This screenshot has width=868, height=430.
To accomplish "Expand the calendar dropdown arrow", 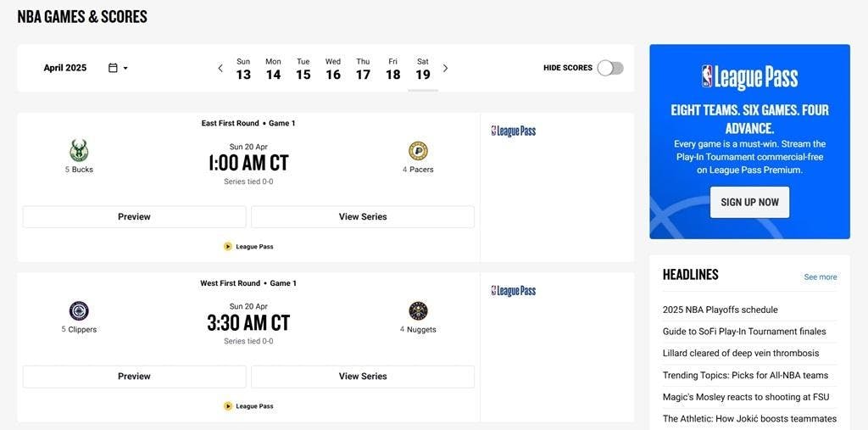I will [x=125, y=68].
